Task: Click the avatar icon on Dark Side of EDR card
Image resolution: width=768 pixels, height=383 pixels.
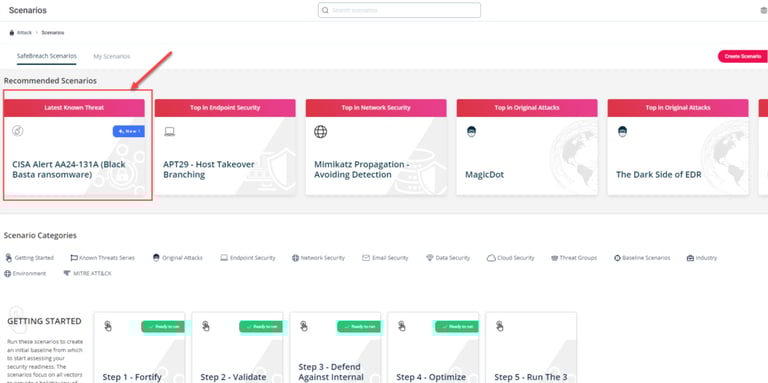Action: (622, 131)
